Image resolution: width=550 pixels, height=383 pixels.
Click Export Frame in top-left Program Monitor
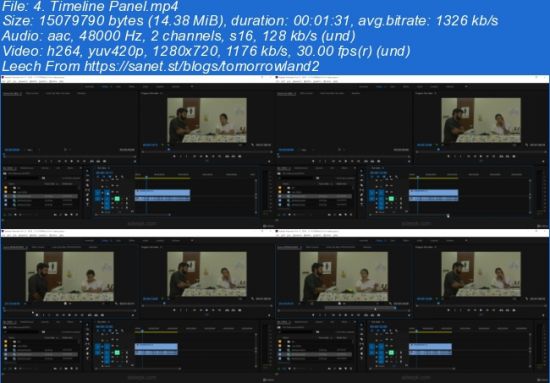pyautogui.click(x=240, y=156)
